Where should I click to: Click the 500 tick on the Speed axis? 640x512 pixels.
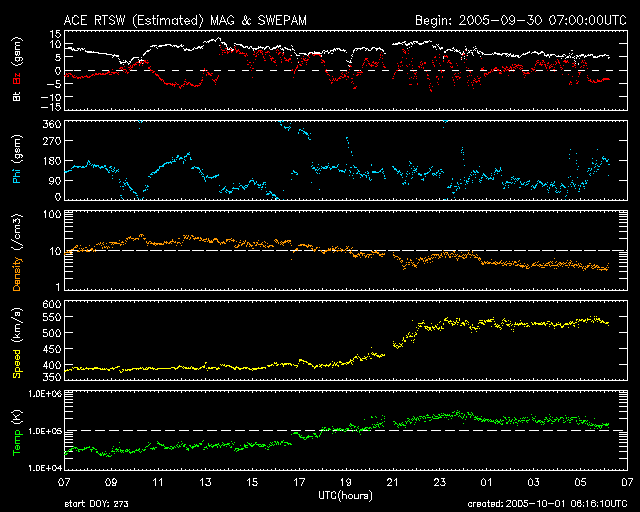(x=52, y=333)
